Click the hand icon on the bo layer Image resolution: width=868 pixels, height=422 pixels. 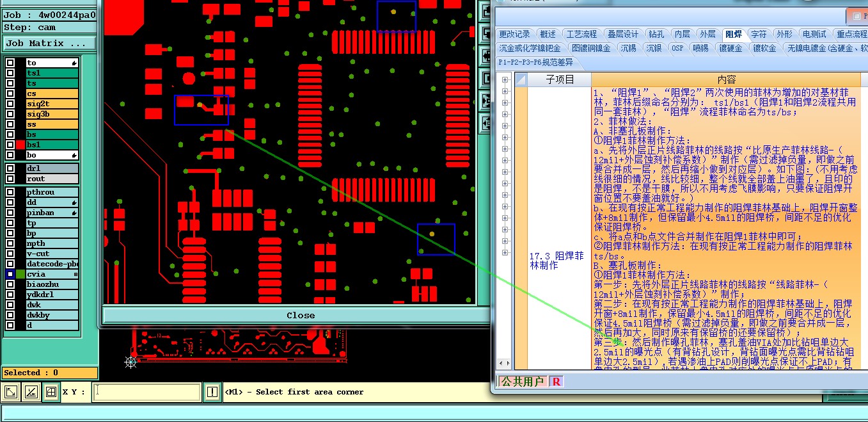[x=75, y=156]
